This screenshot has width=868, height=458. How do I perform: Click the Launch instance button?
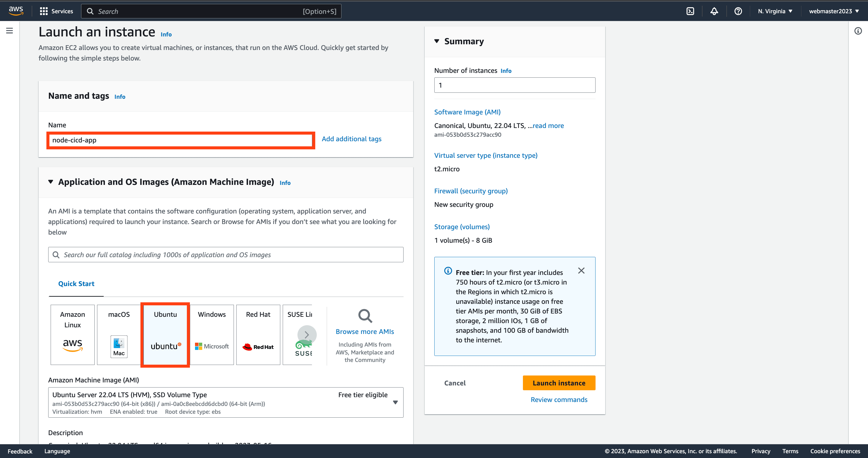tap(559, 383)
